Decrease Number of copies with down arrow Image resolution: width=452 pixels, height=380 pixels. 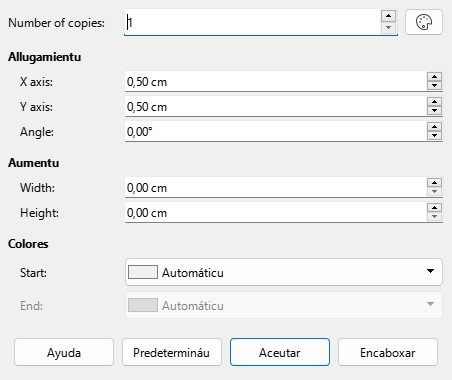388,28
